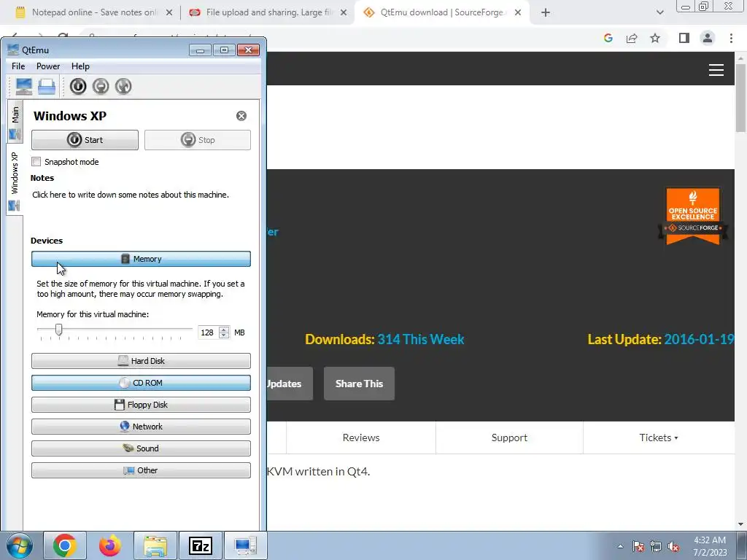
Task: Move the memory size slider handle
Action: click(x=58, y=330)
